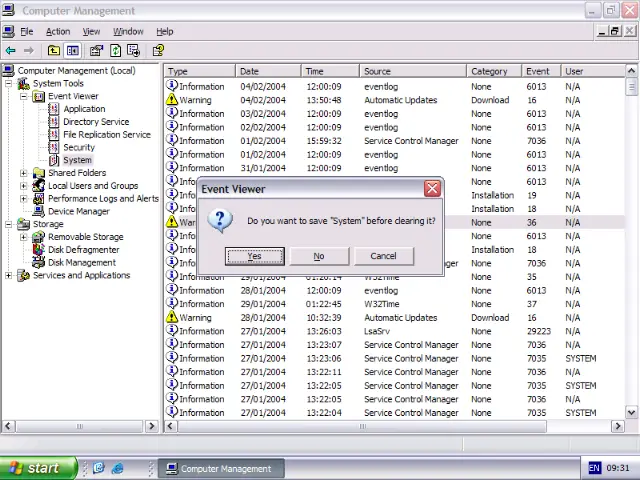Viewport: 640px width, 480px height.
Task: Sort by the Event column header
Action: pyautogui.click(x=541, y=71)
